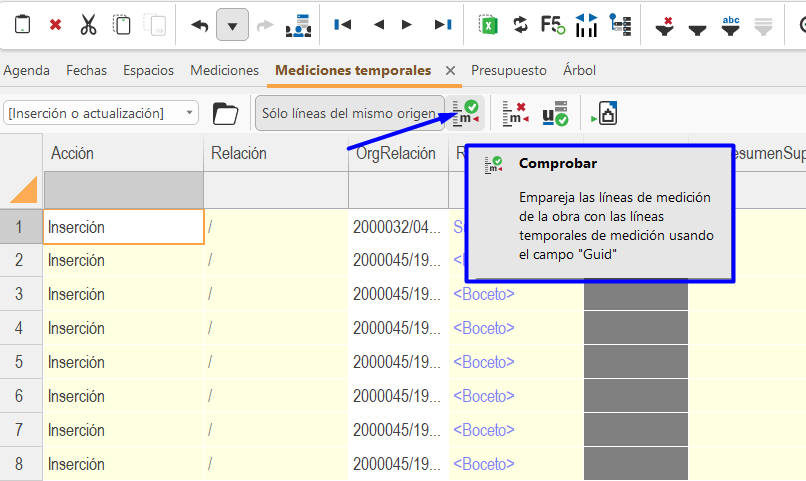Click the users server icon
Image resolution: width=806 pixels, height=481 pixels.
pos(298,25)
